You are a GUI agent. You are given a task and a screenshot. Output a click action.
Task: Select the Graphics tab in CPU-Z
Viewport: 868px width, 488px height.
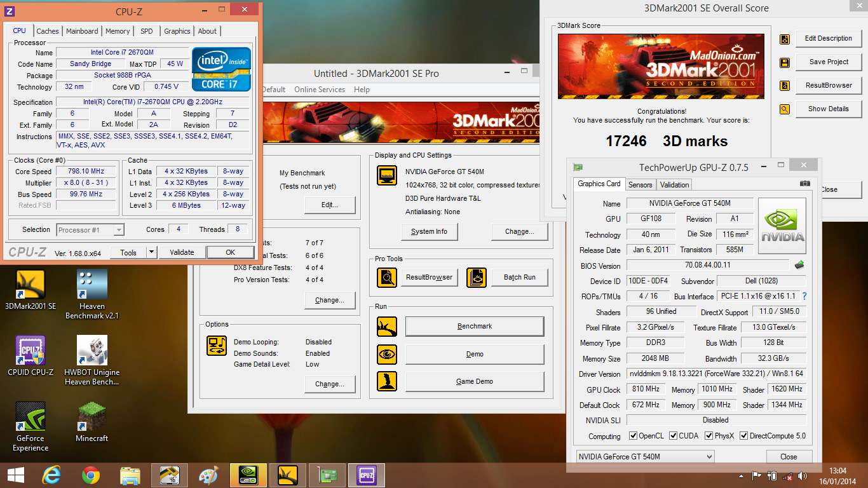point(177,31)
